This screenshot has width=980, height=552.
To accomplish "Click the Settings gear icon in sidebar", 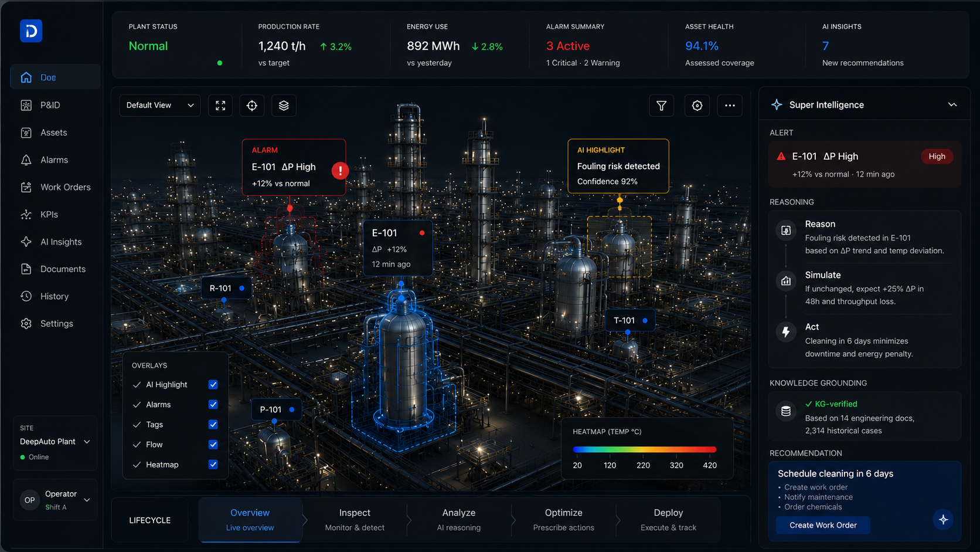I will [x=26, y=323].
